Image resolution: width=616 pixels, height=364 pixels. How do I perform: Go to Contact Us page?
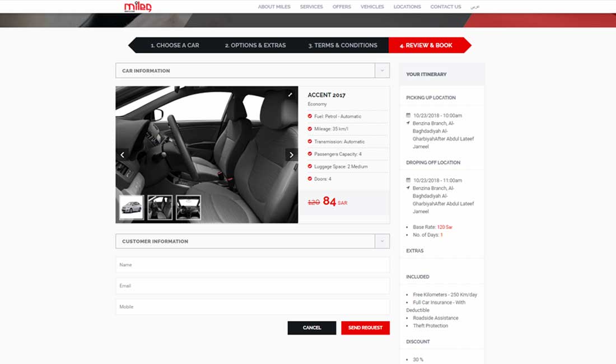click(445, 7)
